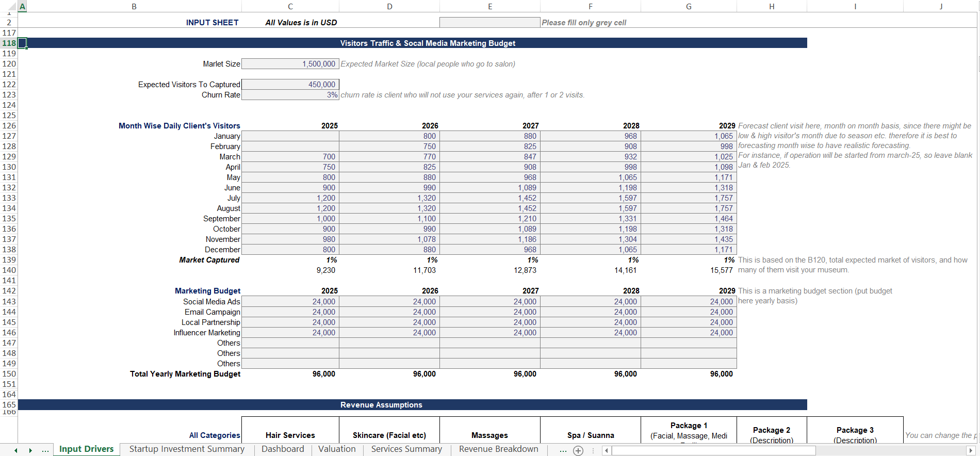Viewport: 980px width, 456px height.
Task: Click the Market Size value 1,500,000
Action: coord(290,64)
